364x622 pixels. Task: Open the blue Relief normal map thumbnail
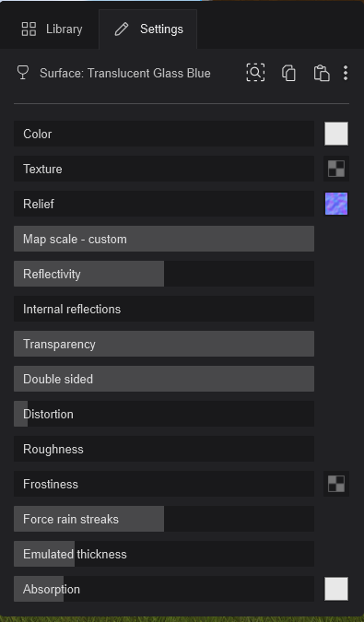[x=336, y=204]
